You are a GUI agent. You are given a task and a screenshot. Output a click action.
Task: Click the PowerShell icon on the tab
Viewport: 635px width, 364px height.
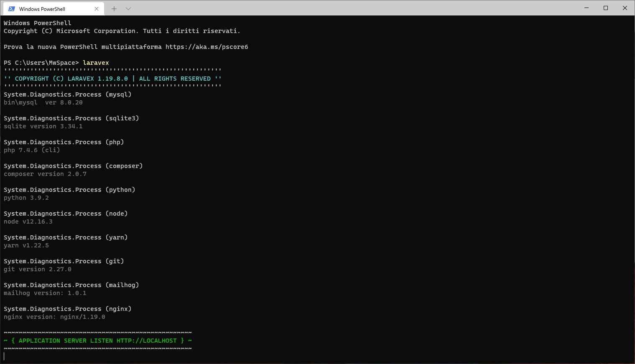13,8
